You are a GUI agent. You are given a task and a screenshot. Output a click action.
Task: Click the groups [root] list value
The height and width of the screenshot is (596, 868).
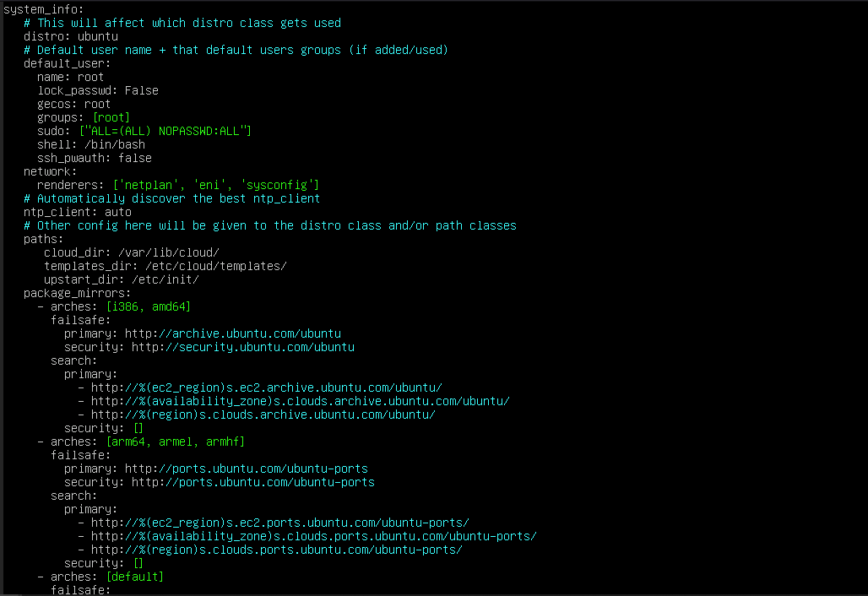pos(111,117)
